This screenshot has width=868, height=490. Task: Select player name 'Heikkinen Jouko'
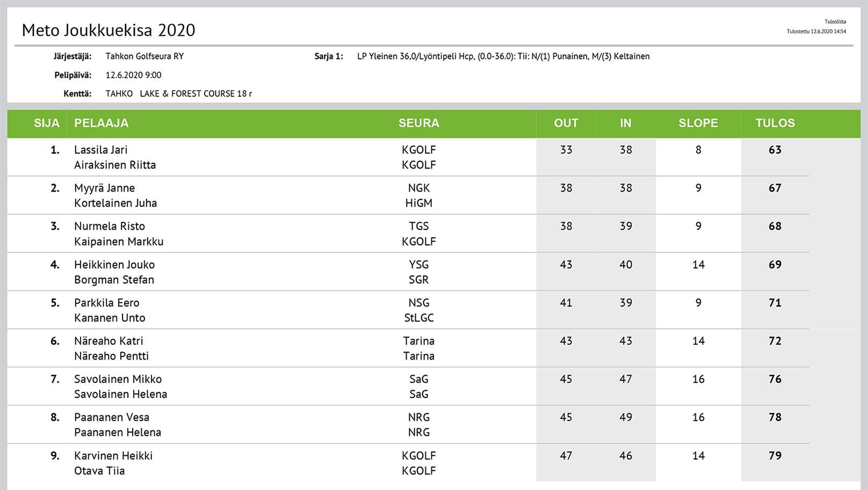click(x=114, y=265)
